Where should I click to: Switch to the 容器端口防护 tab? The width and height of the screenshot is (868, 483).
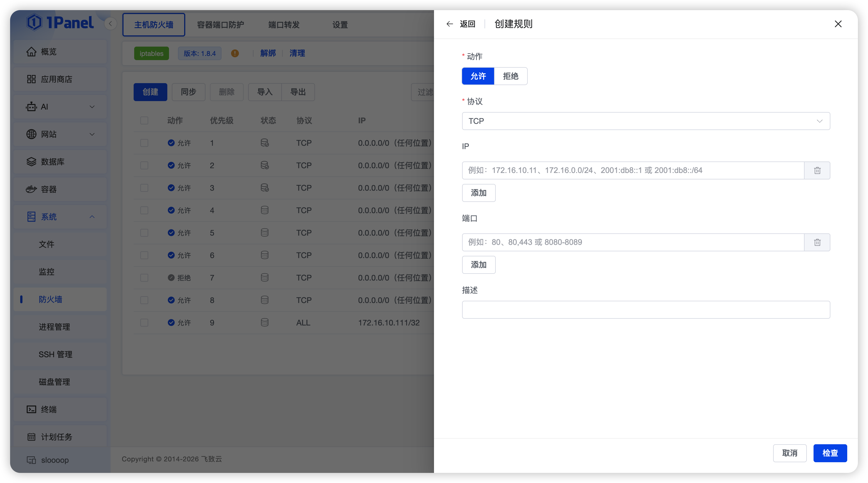click(220, 25)
